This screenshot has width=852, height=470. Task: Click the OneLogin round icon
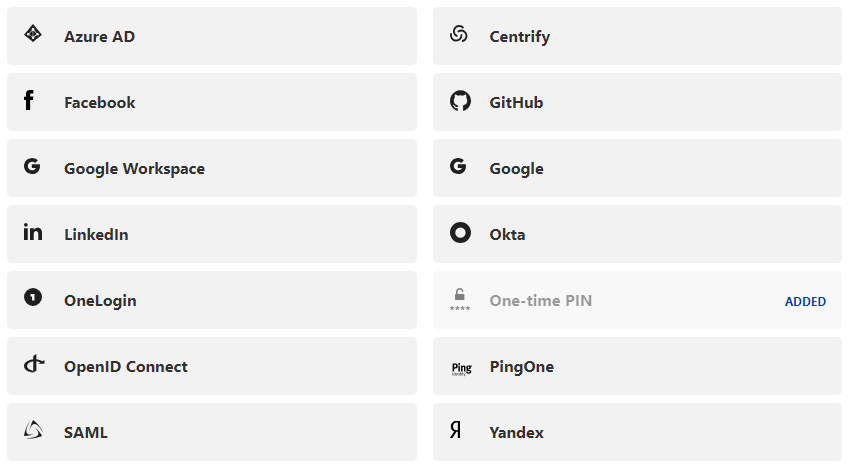33,297
